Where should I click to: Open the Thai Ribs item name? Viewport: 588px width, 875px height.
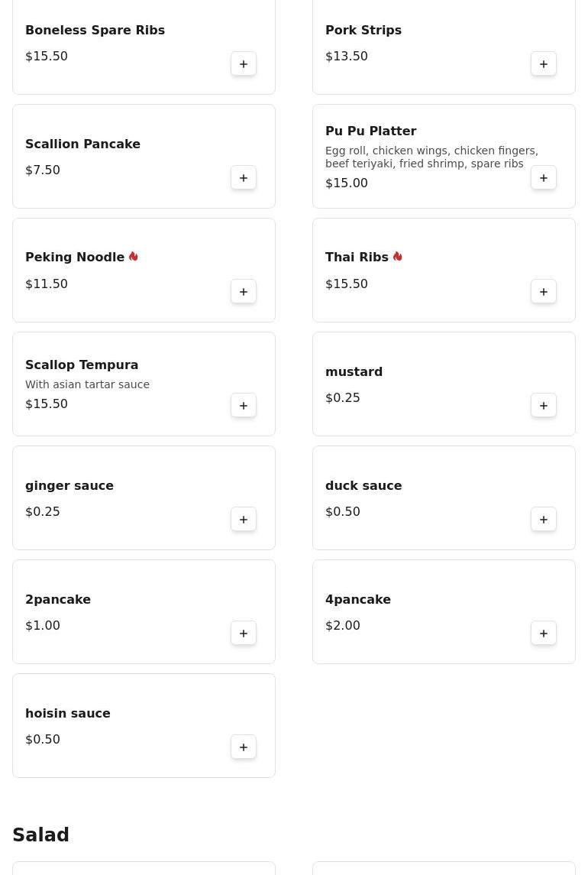(357, 258)
